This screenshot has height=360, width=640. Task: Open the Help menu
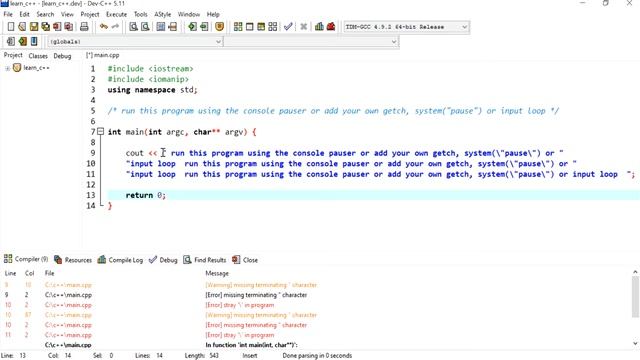point(213,14)
